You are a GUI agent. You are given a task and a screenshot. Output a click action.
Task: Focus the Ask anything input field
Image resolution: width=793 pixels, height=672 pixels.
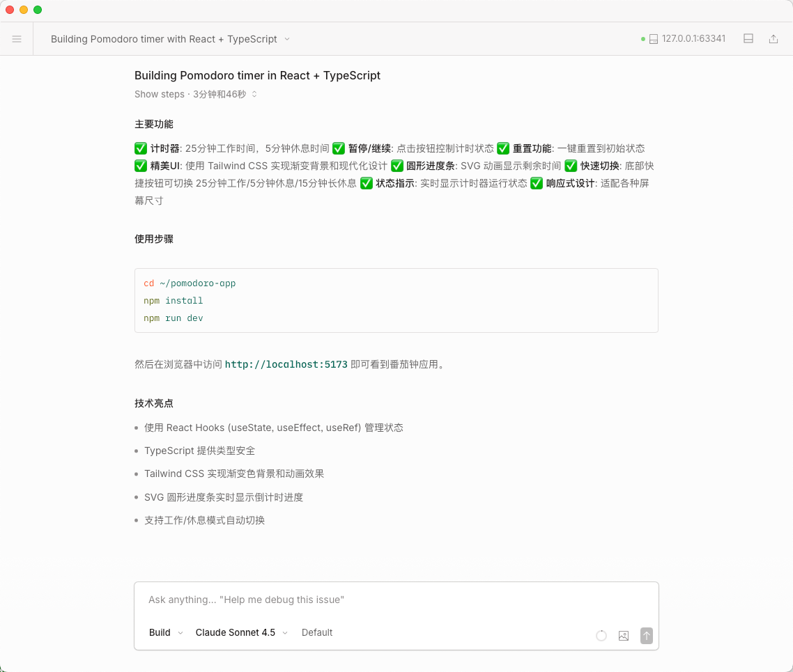click(x=396, y=600)
